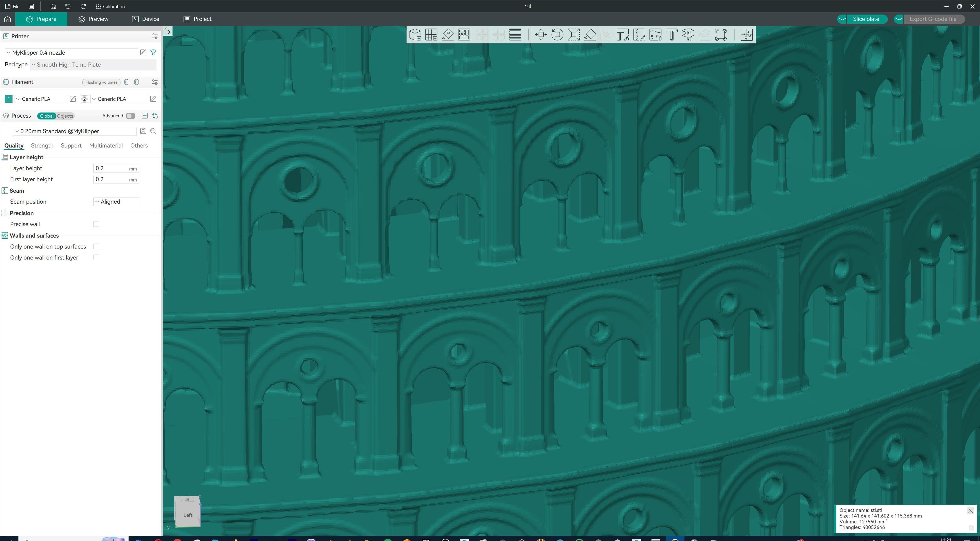Select the Scale tool
This screenshot has width=980, height=541.
pos(574,35)
